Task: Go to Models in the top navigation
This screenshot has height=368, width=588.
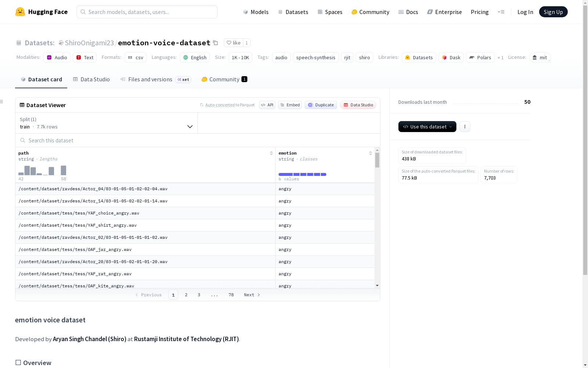Action: tap(256, 12)
